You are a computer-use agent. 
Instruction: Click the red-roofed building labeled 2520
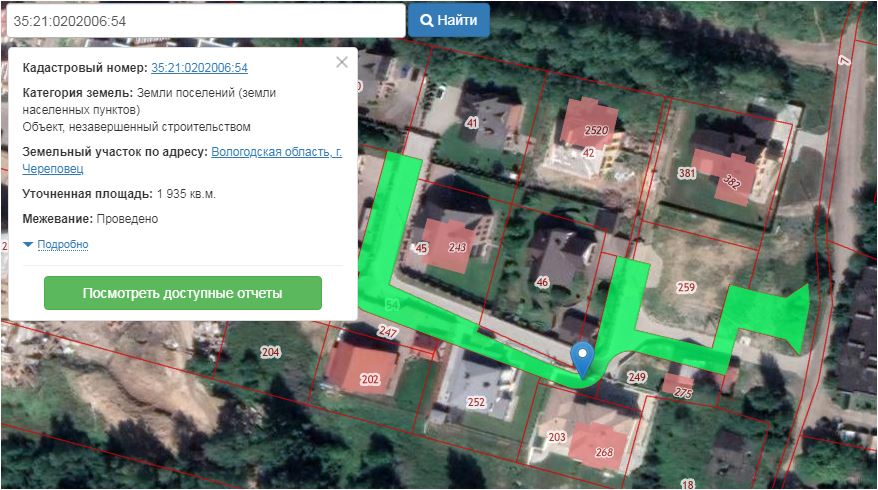point(596,130)
